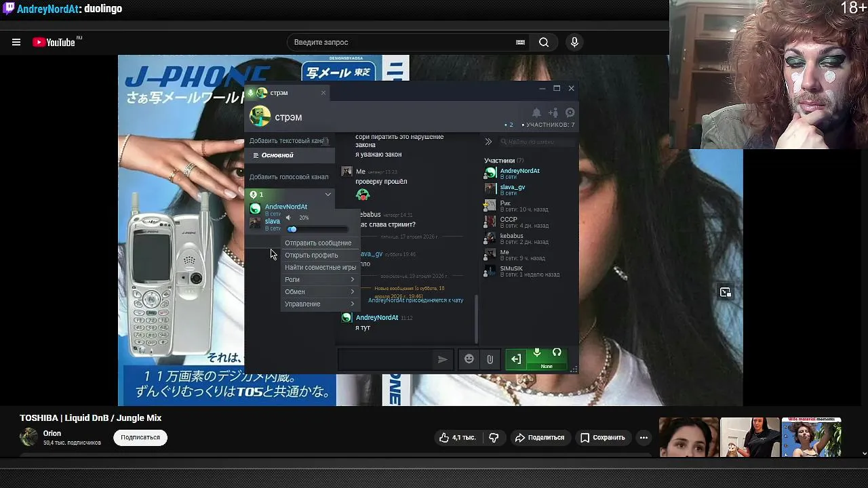The width and height of the screenshot is (868, 488).
Task: Click Подписаться subscribe button
Action: [140, 438]
